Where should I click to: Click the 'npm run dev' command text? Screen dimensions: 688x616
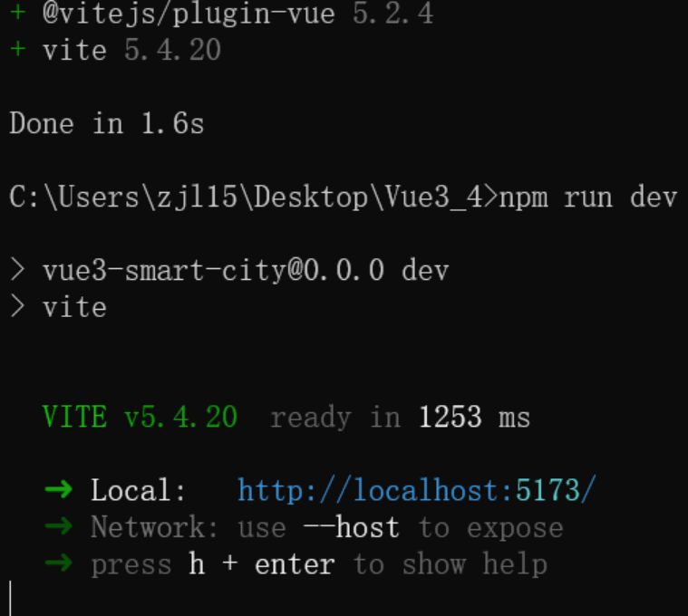[x=588, y=197]
